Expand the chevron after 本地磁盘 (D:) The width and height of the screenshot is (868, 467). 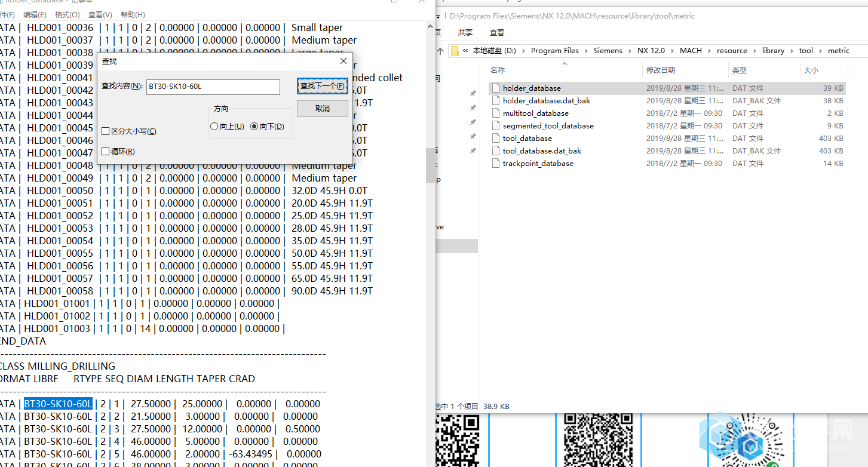(523, 51)
